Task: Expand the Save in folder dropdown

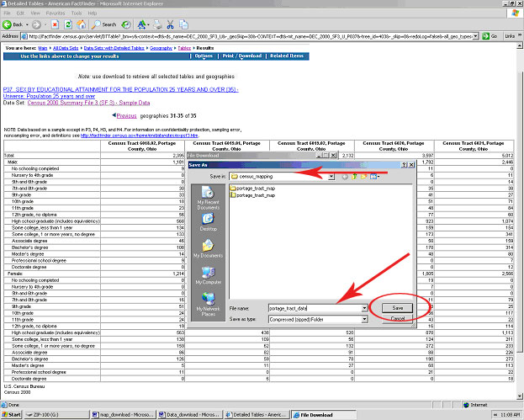Action: coord(331,177)
